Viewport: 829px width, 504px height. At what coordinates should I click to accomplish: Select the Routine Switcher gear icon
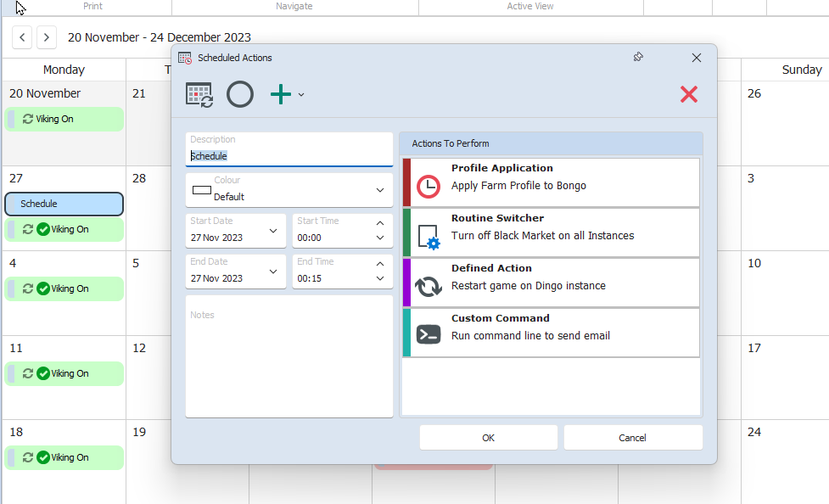point(429,237)
